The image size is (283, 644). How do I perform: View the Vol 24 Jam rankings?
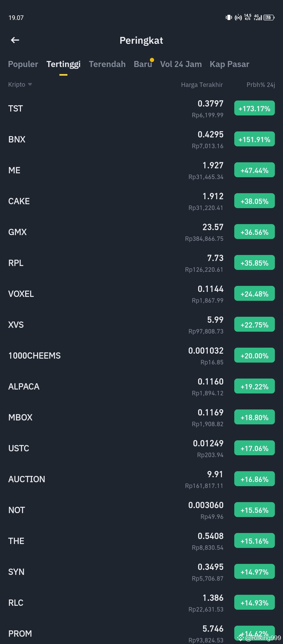point(181,64)
